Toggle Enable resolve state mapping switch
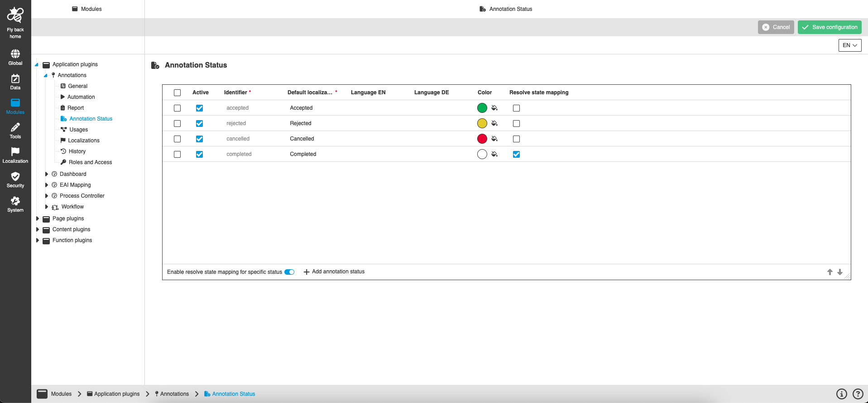The height and width of the screenshot is (403, 868). pyautogui.click(x=289, y=272)
